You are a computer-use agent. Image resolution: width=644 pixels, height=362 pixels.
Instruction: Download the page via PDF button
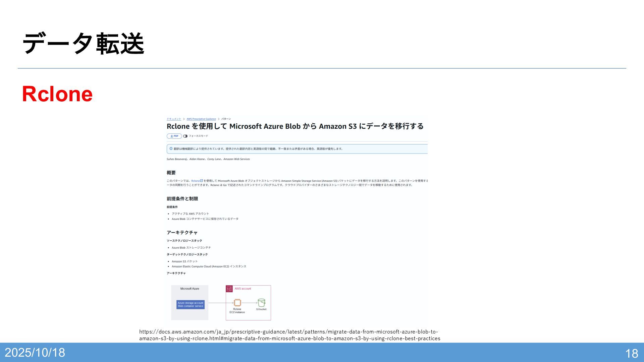click(x=174, y=136)
